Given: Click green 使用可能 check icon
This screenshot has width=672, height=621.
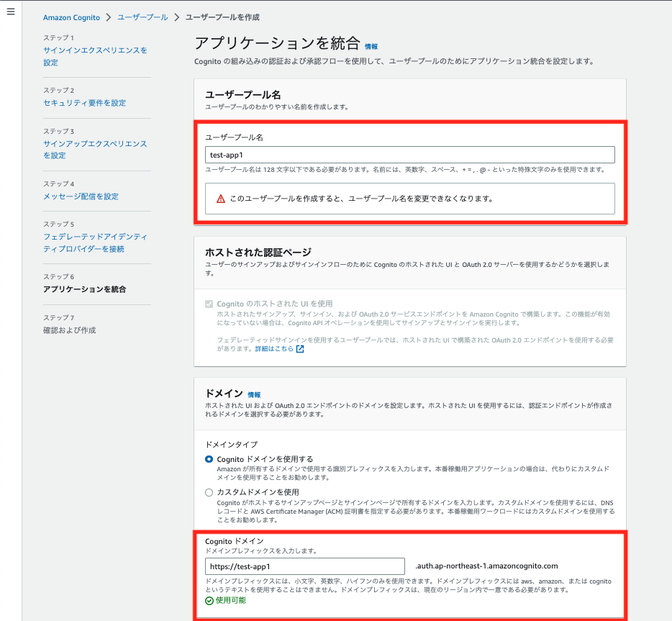Looking at the screenshot, I should pos(209,601).
